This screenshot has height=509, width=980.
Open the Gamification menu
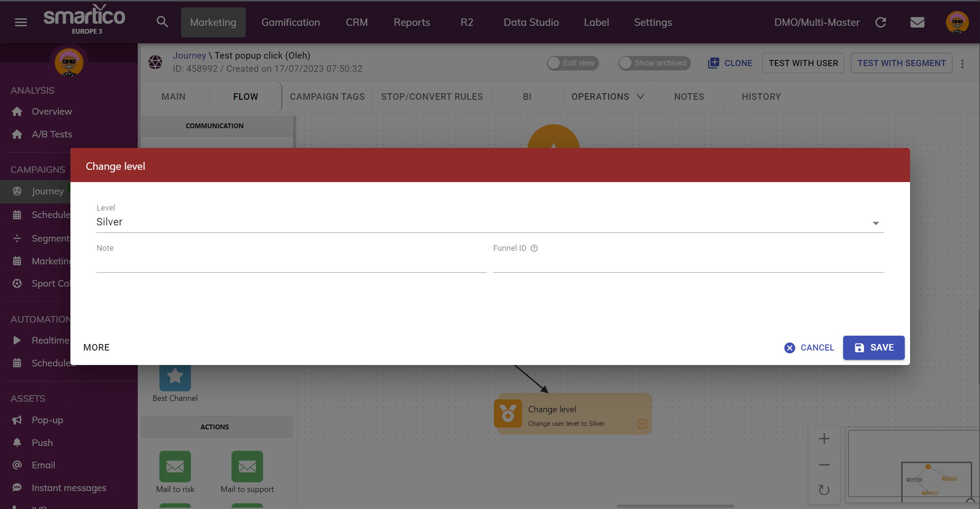(x=290, y=22)
